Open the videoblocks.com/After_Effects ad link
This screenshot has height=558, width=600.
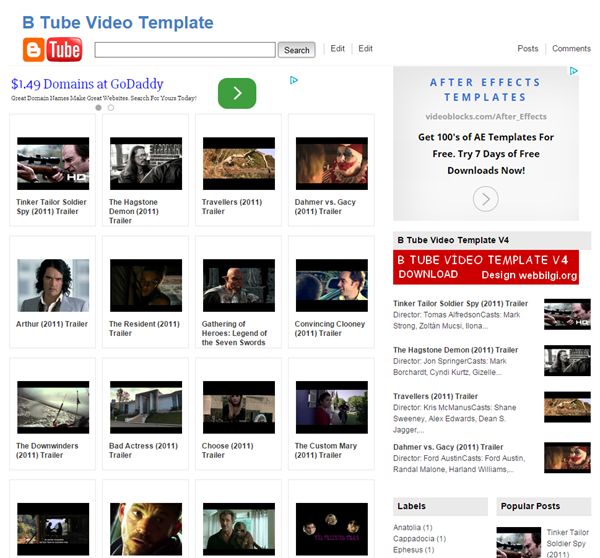tap(486, 116)
